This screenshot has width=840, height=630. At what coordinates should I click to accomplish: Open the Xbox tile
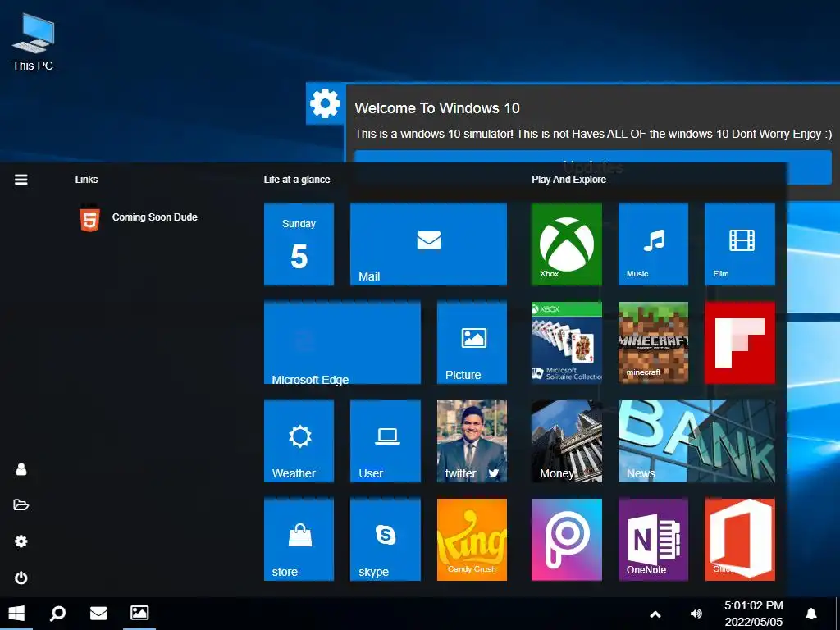point(566,244)
